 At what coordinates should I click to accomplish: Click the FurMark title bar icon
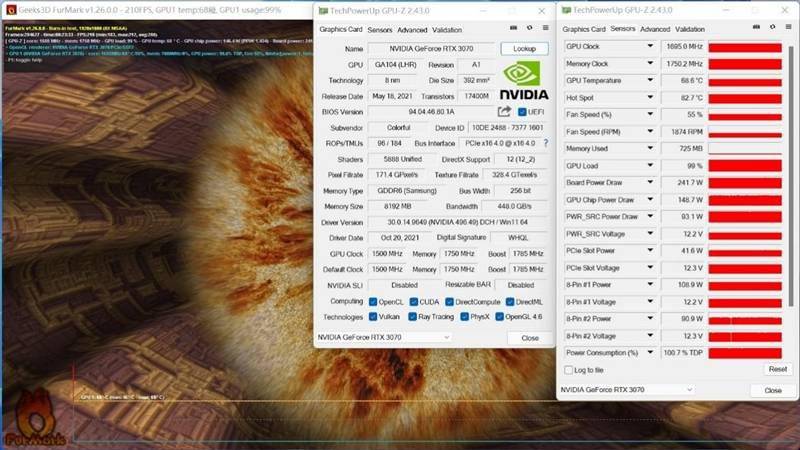pos(11,10)
